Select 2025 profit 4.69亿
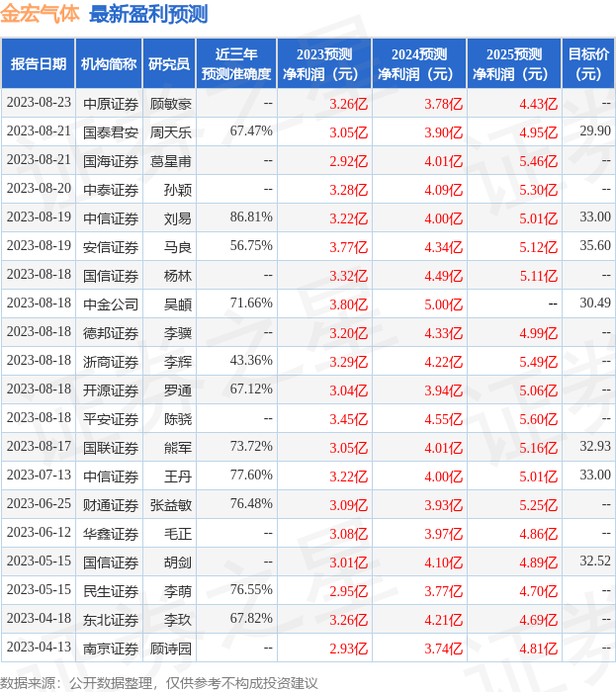The image size is (616, 692). [x=538, y=620]
